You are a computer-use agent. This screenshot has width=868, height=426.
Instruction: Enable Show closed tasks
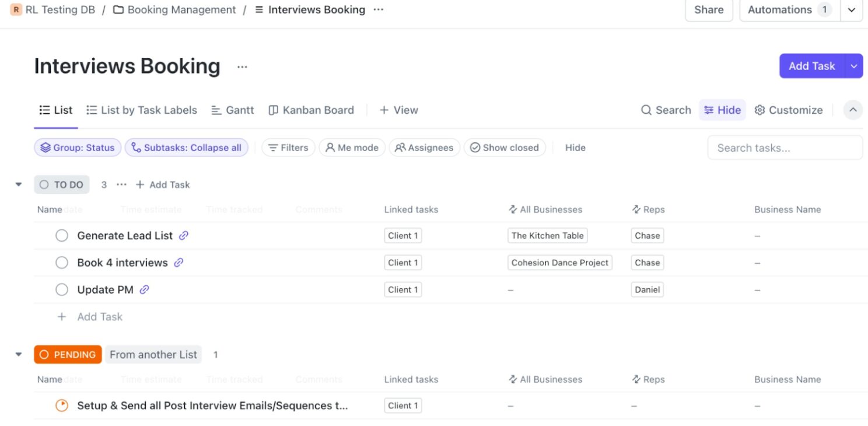pyautogui.click(x=505, y=148)
